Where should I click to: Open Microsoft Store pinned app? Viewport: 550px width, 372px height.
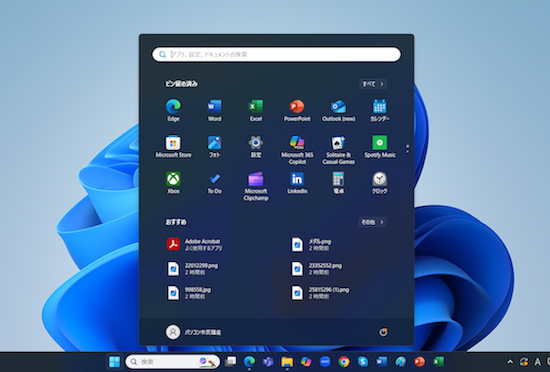[x=173, y=147]
